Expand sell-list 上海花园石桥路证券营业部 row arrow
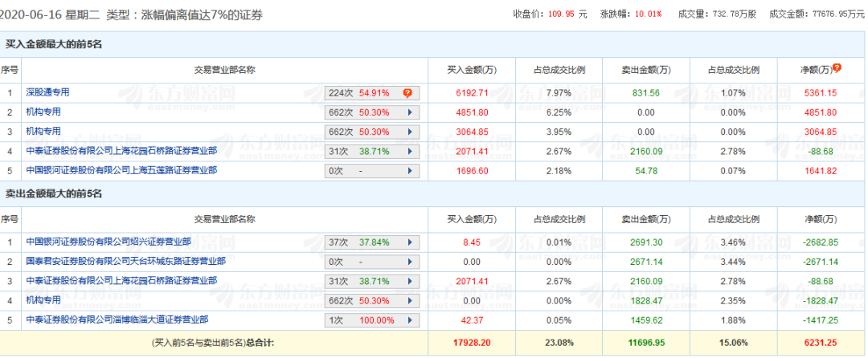 pyautogui.click(x=410, y=281)
